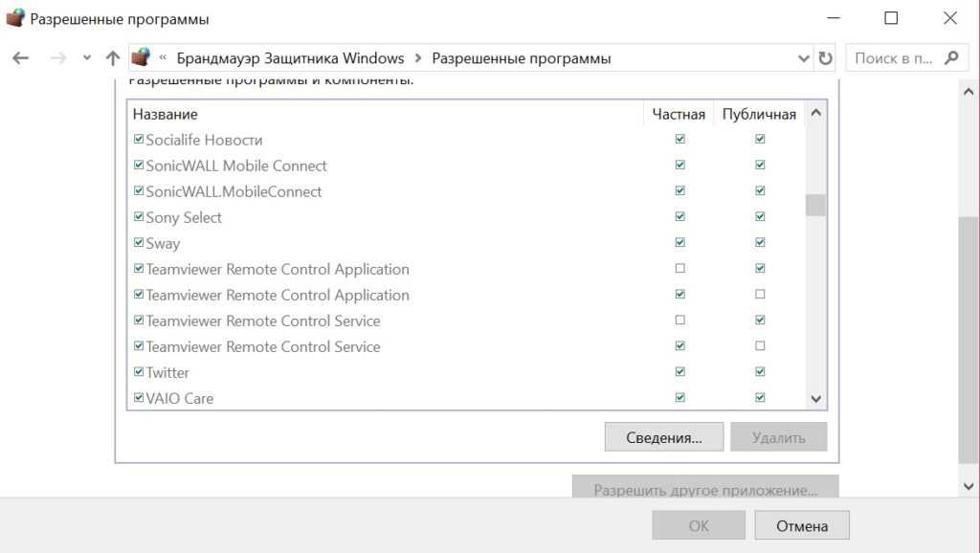This screenshot has width=980, height=553.
Task: Click the forward navigation arrow
Action: point(57,58)
